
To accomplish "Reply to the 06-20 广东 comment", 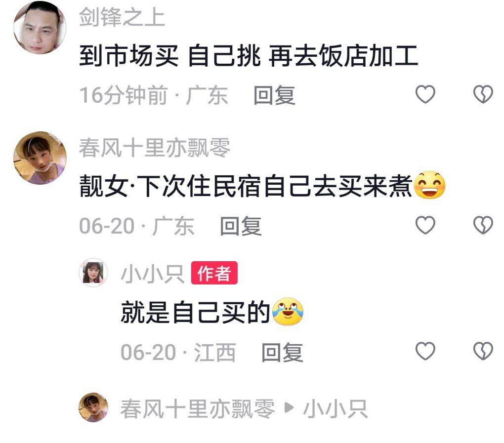I will [241, 226].
